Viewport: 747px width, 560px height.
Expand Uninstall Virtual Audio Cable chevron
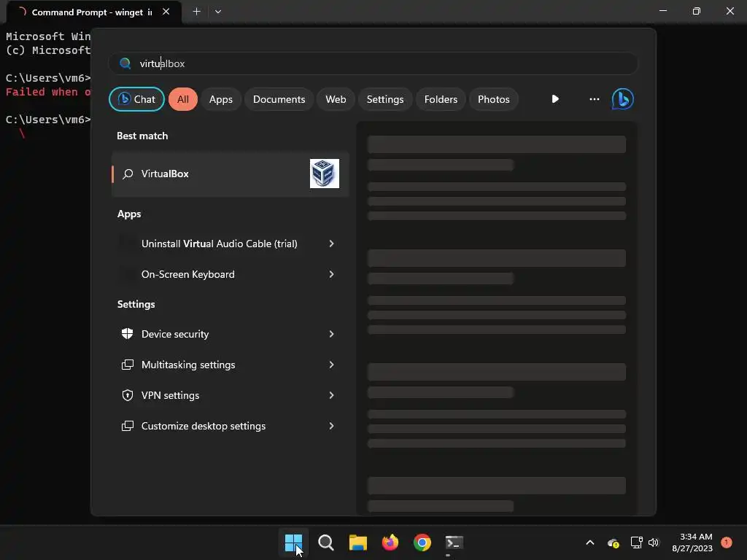332,244
